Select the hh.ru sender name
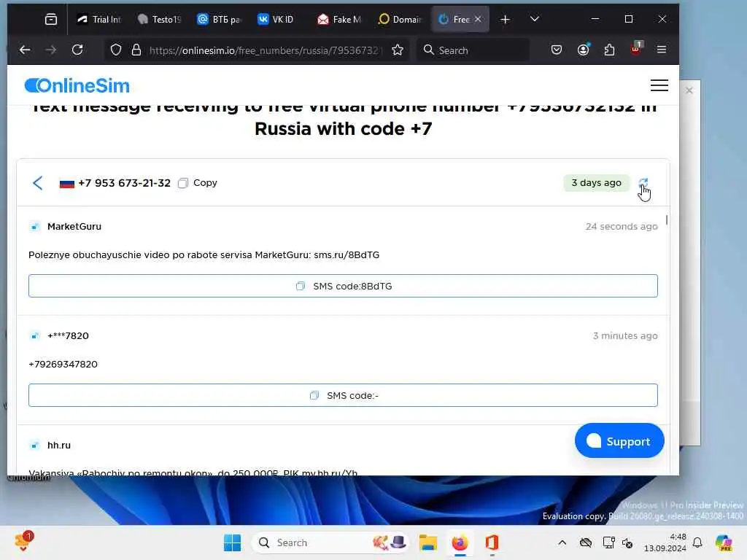The image size is (747, 560). (x=59, y=446)
